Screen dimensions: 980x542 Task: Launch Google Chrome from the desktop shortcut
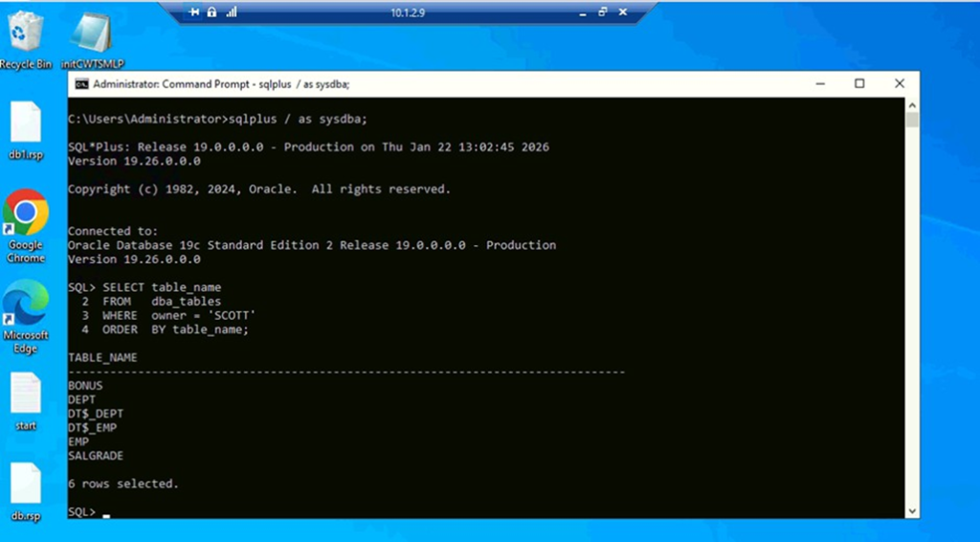pyautogui.click(x=26, y=226)
